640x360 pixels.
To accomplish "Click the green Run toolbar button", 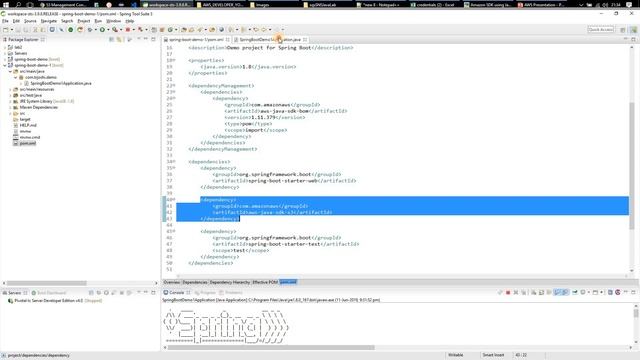I will [x=102, y=30].
